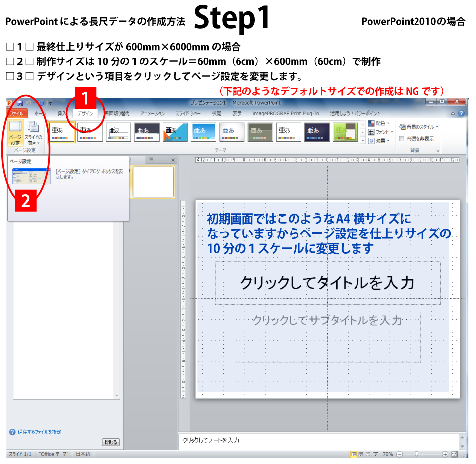Open the フォント (Fonts) dropdown
This screenshot has width=476, height=464.
381,132
